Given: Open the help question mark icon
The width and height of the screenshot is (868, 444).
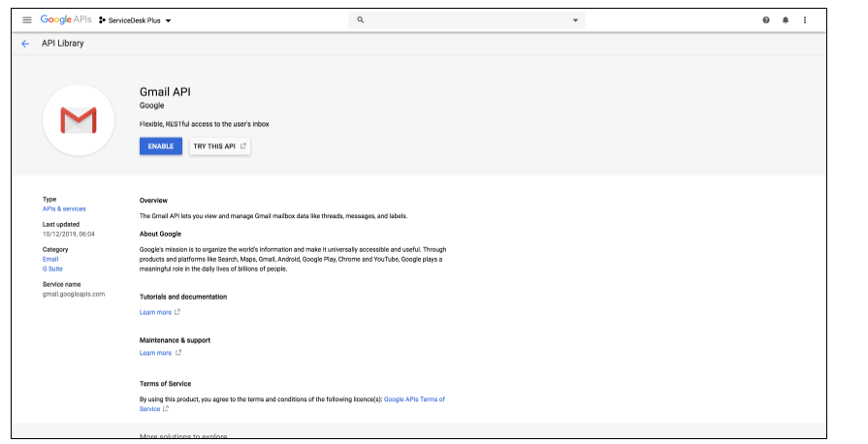Looking at the screenshot, I should pyautogui.click(x=766, y=19).
